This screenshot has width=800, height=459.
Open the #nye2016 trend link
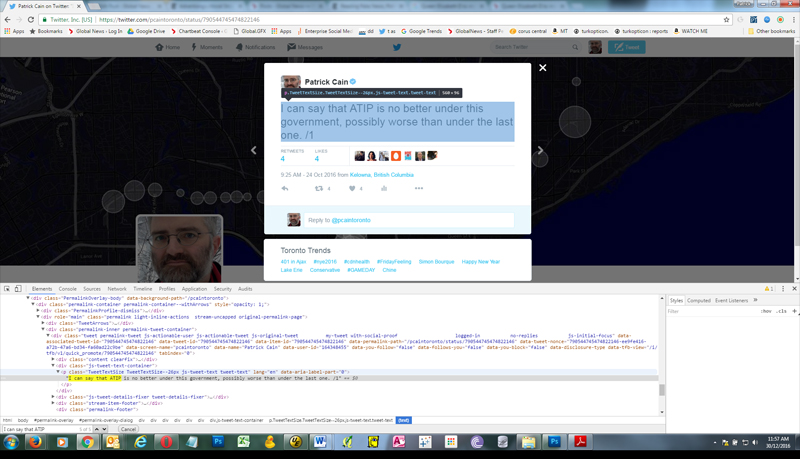pos(325,262)
